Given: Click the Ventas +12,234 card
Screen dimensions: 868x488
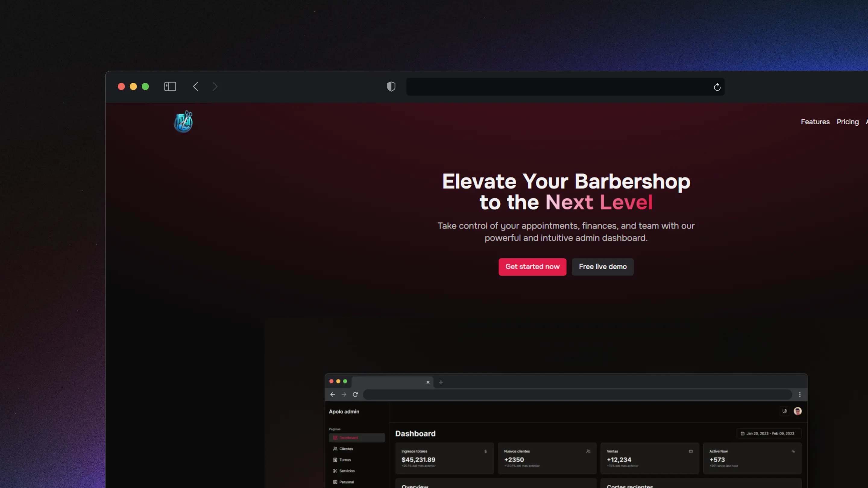Looking at the screenshot, I should pyautogui.click(x=650, y=458).
